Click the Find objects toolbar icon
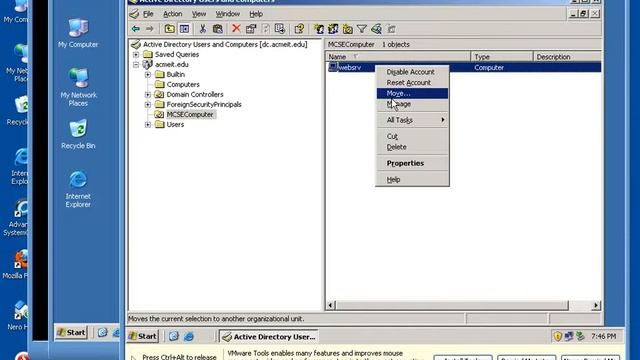 coord(376,29)
